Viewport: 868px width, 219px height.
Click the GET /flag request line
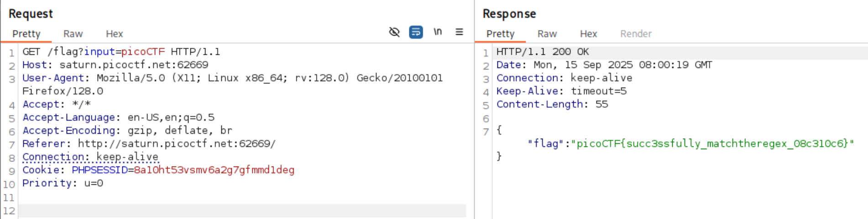point(121,52)
